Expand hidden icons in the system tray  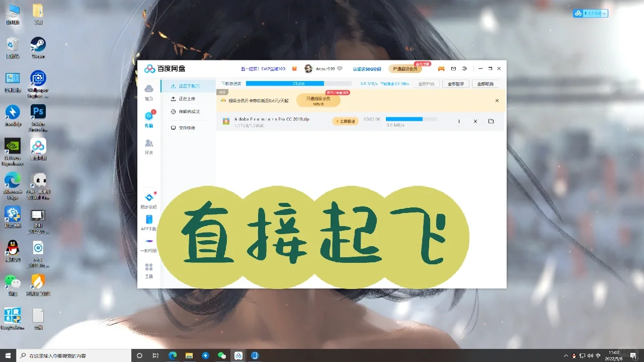566,355
